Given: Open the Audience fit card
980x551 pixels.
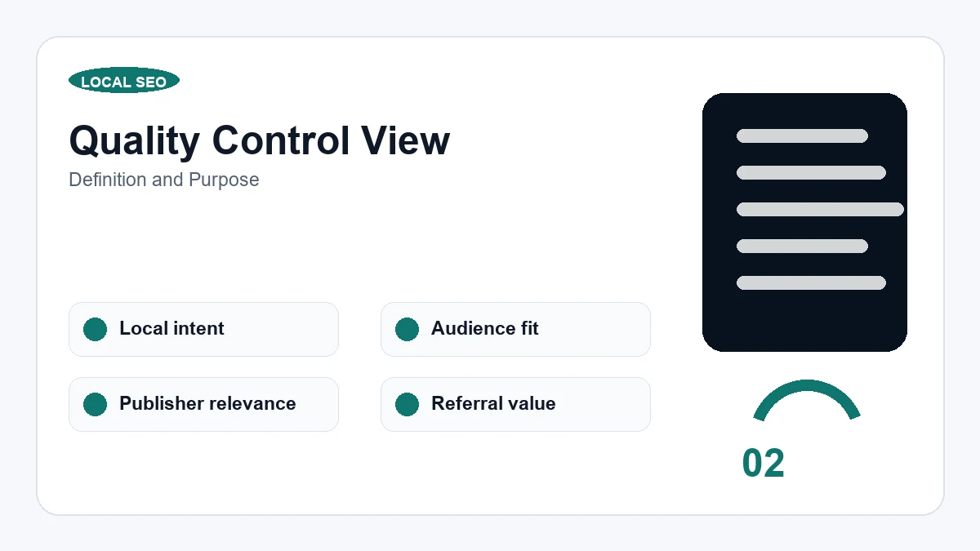Looking at the screenshot, I should (x=515, y=329).
